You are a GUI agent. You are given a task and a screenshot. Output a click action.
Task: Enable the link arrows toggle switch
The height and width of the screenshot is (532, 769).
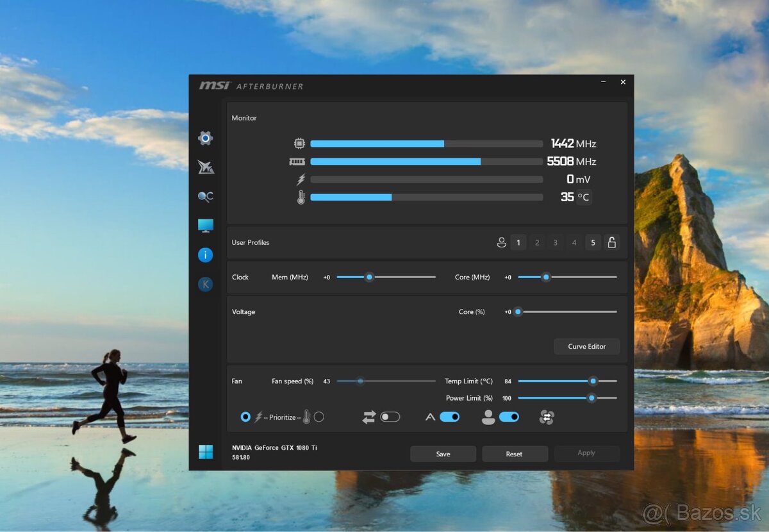[x=390, y=417]
